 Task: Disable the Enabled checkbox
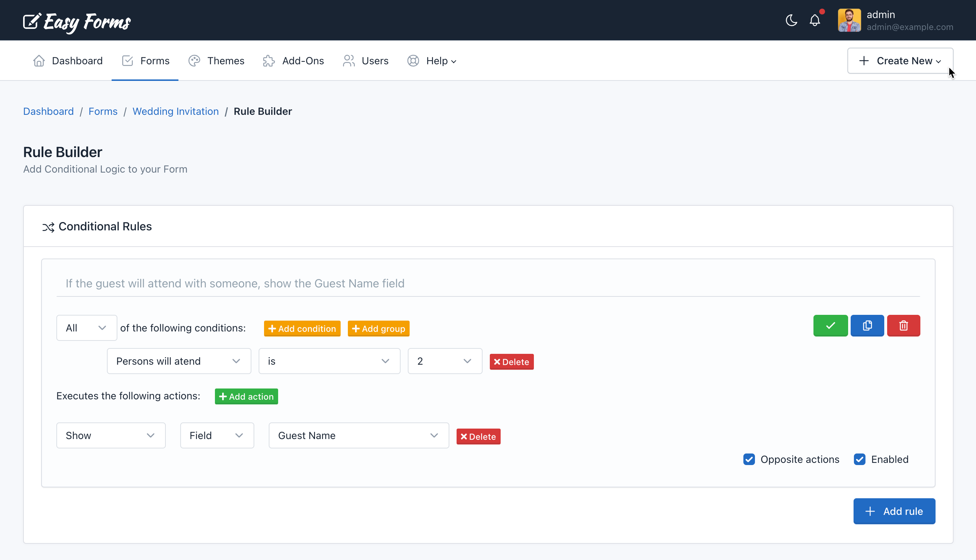tap(859, 459)
